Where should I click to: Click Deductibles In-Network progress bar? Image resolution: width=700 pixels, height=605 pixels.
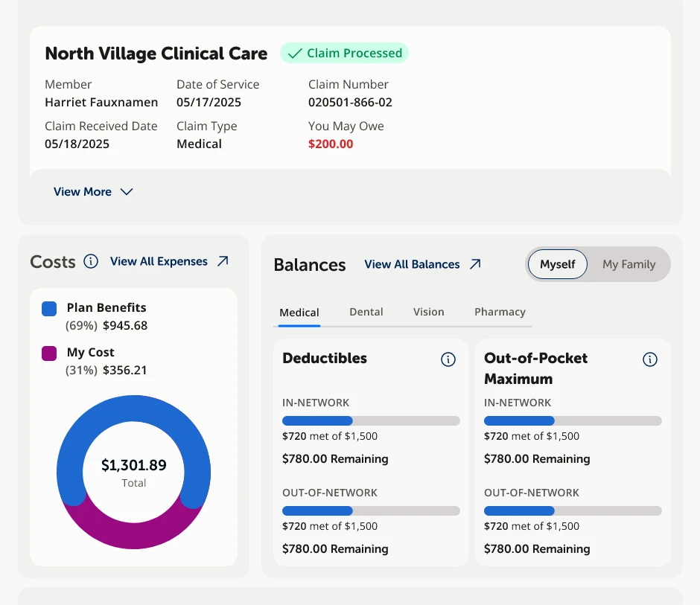371,420
